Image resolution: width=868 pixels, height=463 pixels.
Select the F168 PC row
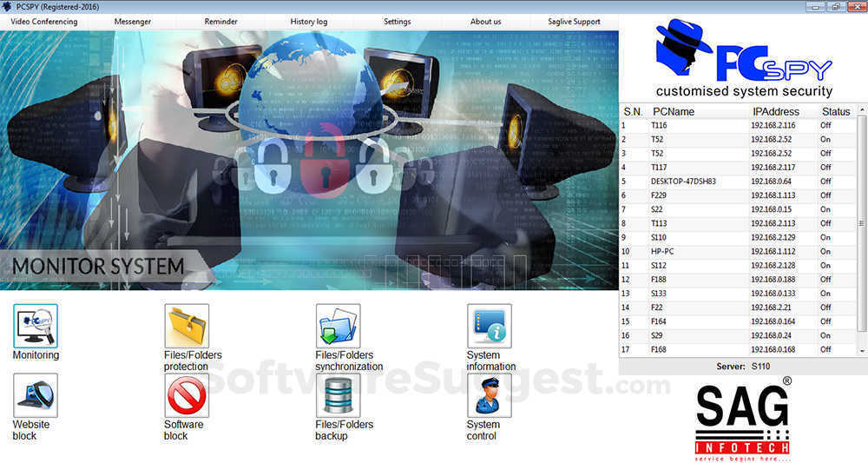tap(738, 349)
